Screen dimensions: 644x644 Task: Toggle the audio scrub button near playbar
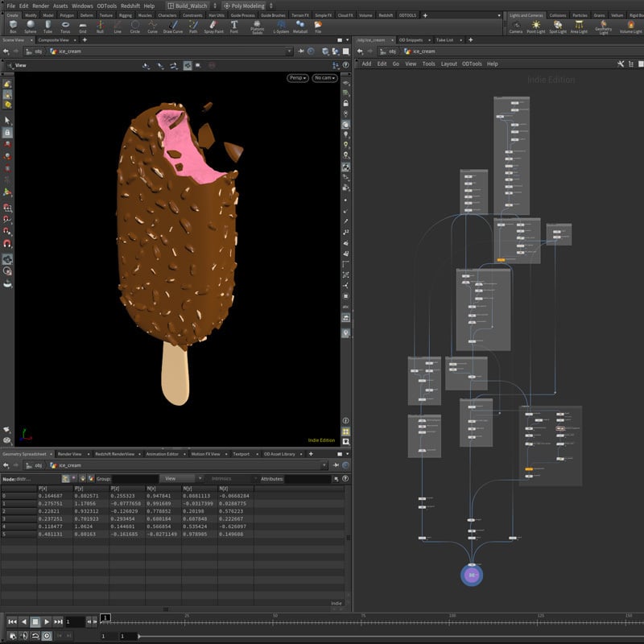(24, 636)
